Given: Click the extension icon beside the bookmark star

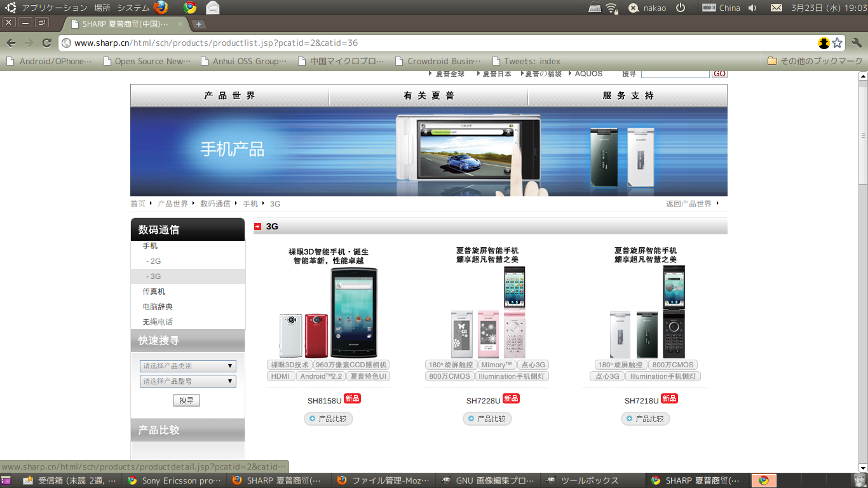Looking at the screenshot, I should pos(824,43).
